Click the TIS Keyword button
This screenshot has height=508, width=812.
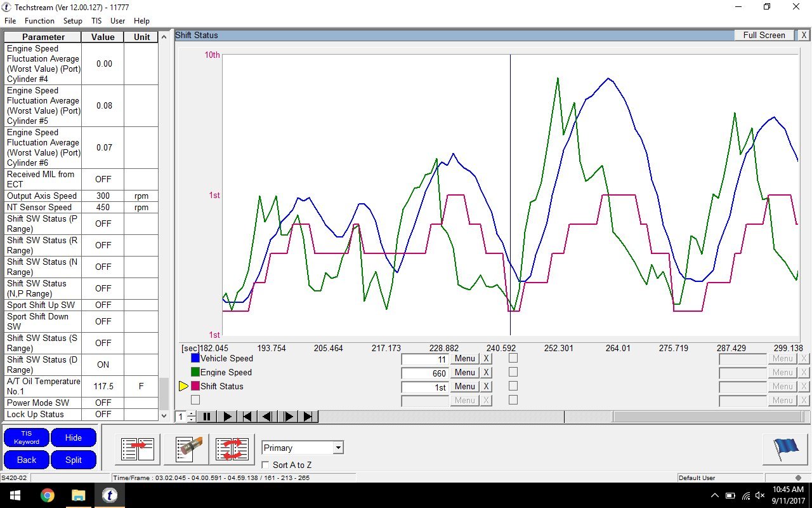click(x=26, y=438)
